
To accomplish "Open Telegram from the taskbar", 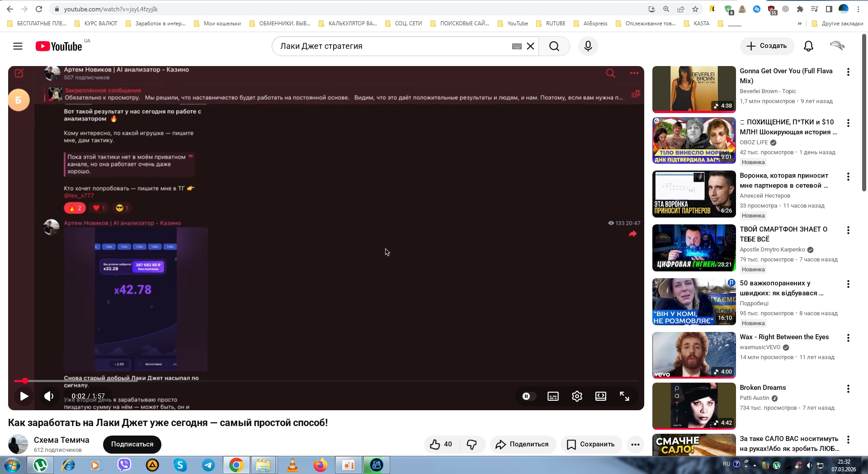I will point(208,465).
